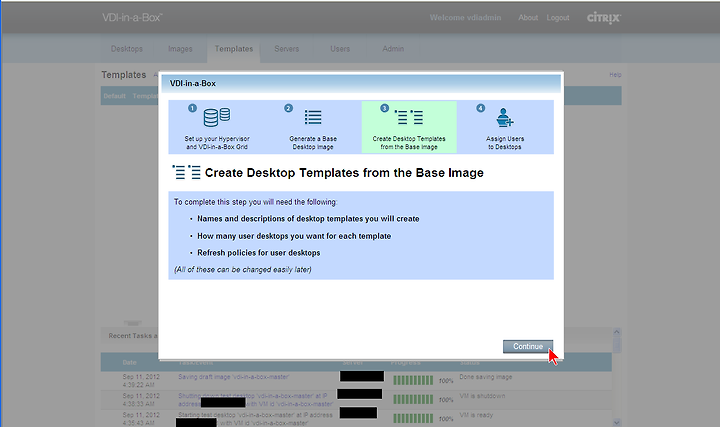This screenshot has height=427, width=720.
Task: Open the Admin tab
Action: point(393,49)
